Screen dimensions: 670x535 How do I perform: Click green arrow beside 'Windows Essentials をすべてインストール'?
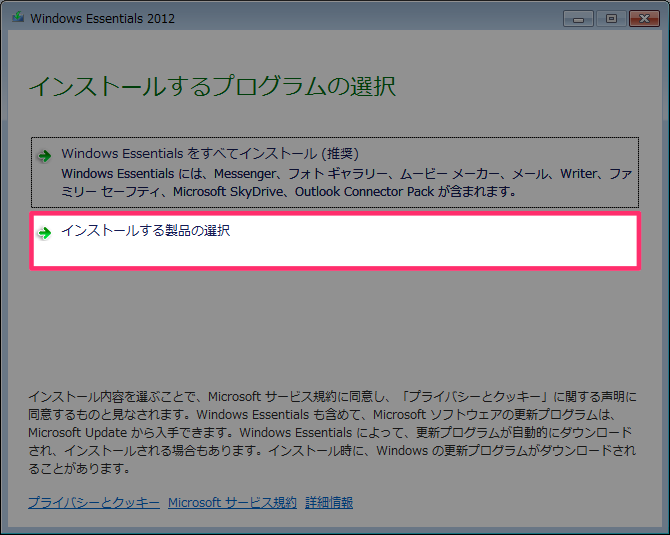44,156
